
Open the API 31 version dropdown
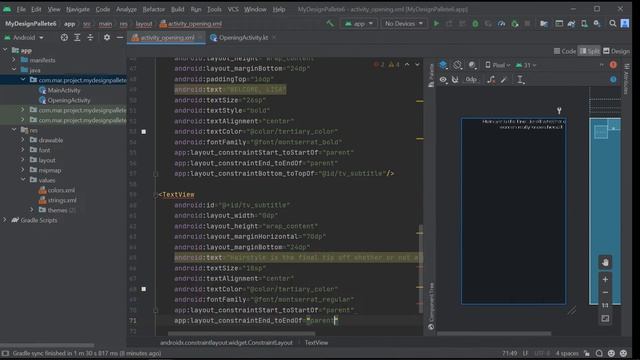pos(526,65)
